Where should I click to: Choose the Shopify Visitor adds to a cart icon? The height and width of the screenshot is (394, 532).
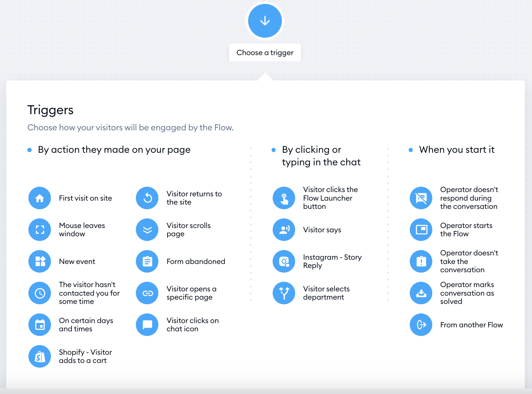(40, 356)
